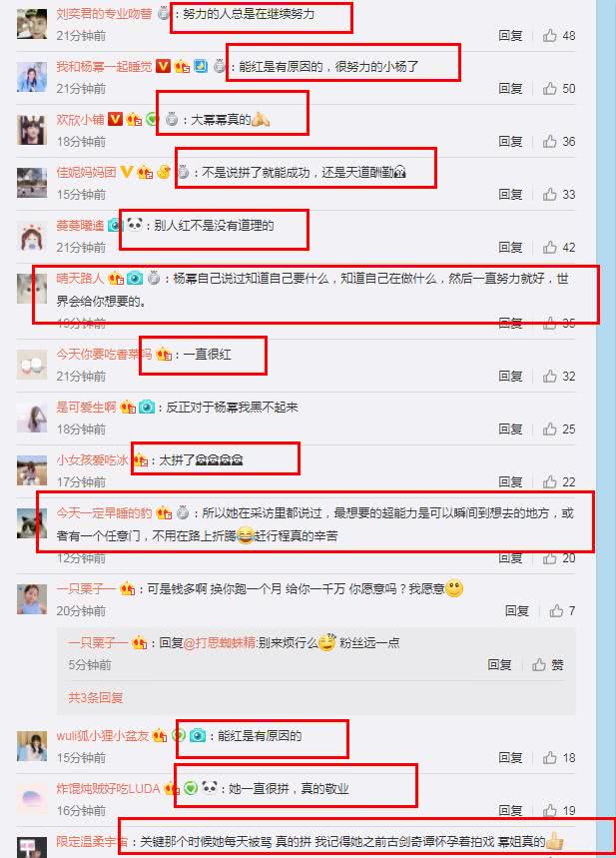Click 回复 on the 一直很红 comment
This screenshot has width=616, height=858.
point(510,376)
